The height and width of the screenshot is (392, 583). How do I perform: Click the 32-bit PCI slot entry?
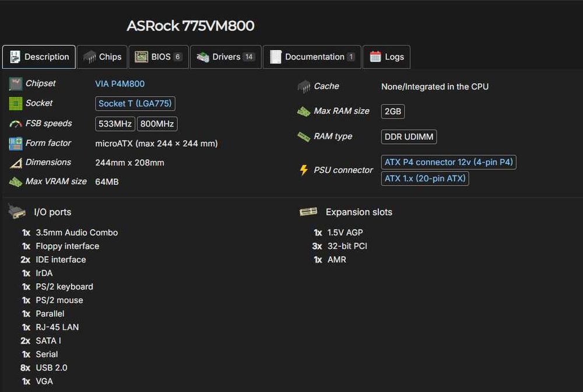click(347, 246)
